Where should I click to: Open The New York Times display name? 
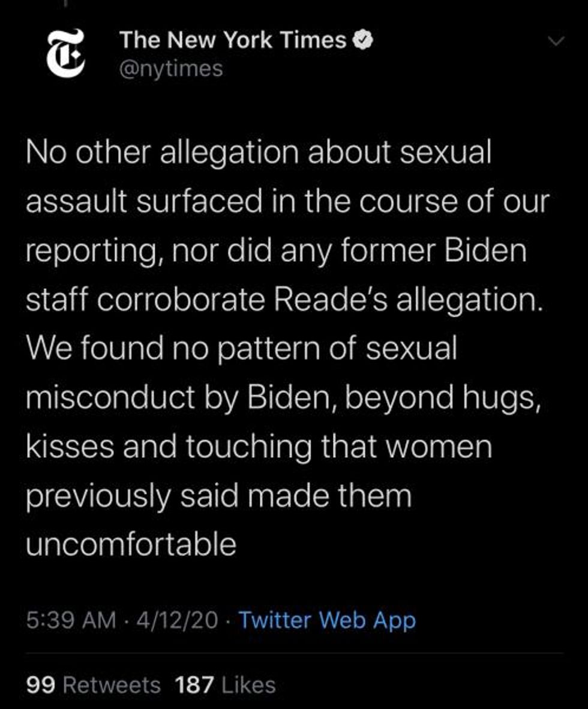click(233, 41)
